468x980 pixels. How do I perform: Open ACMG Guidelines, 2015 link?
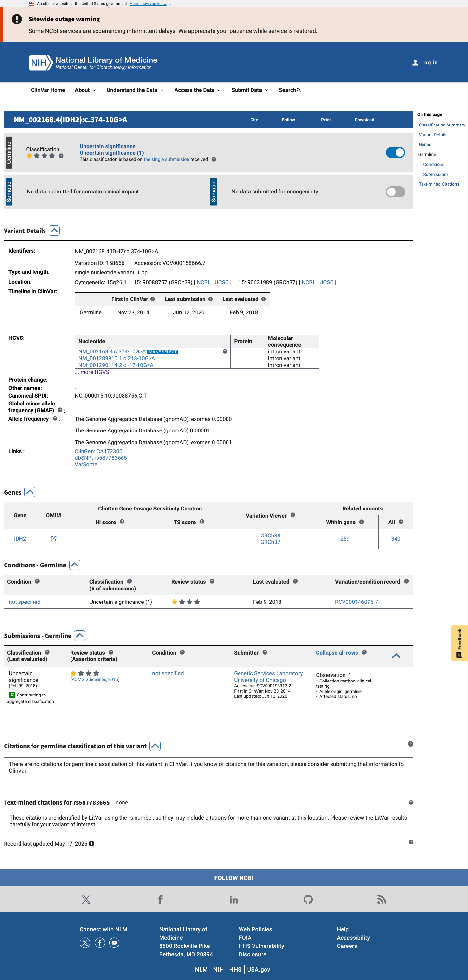coord(95,680)
